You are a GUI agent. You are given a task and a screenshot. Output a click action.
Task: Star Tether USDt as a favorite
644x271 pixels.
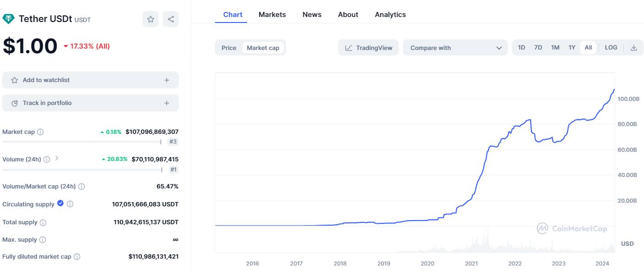tap(150, 19)
